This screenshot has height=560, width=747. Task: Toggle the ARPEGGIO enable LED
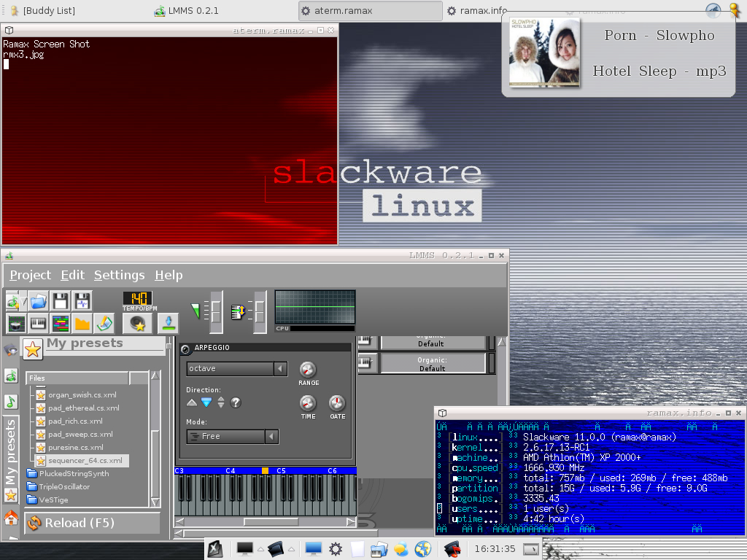(x=185, y=349)
